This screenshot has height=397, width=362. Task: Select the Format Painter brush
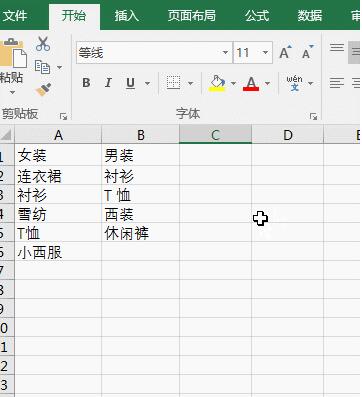44,89
